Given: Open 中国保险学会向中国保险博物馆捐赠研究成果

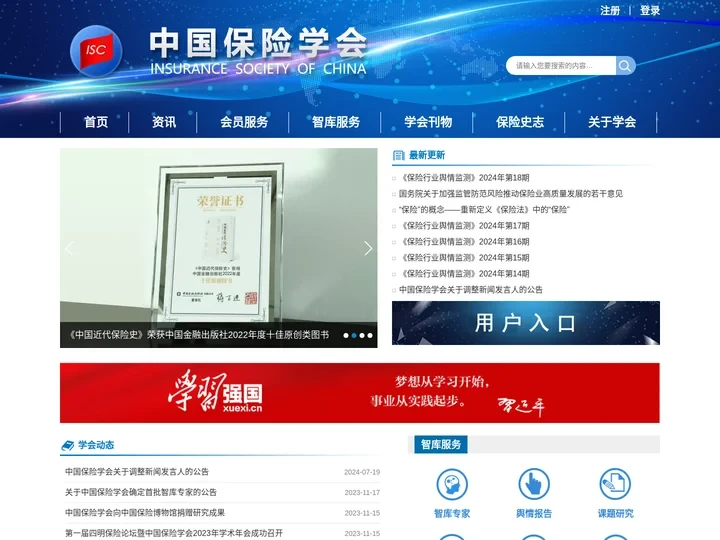Looking at the screenshot, I should click(145, 513).
